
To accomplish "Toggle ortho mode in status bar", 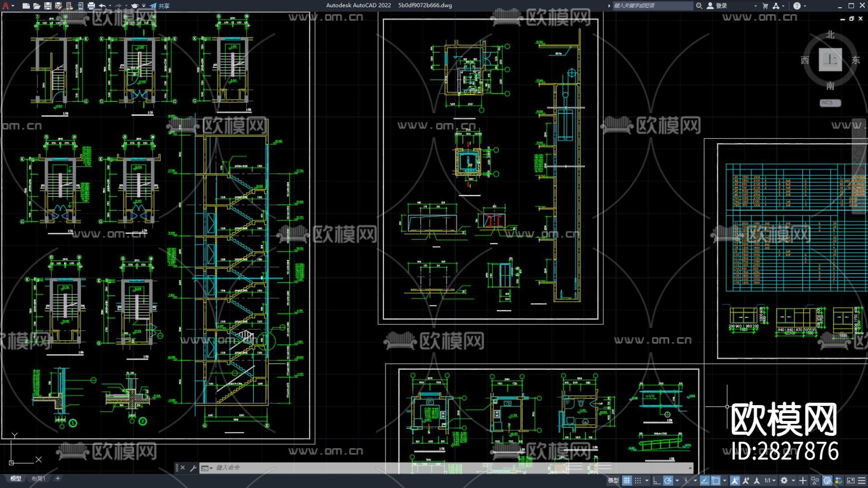I will [656, 480].
